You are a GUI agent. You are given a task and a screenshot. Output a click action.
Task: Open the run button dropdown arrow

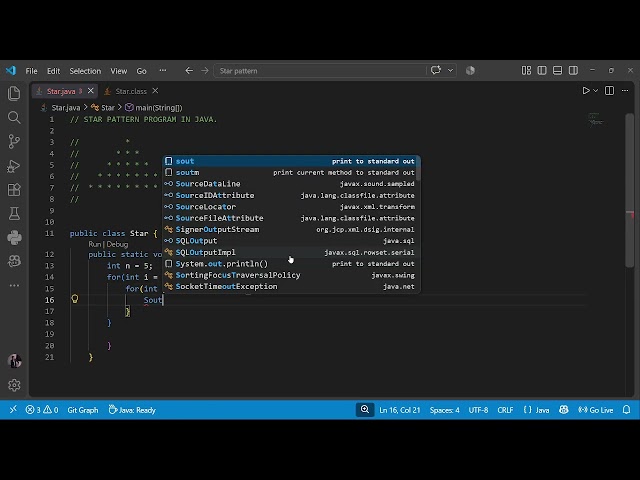click(596, 91)
